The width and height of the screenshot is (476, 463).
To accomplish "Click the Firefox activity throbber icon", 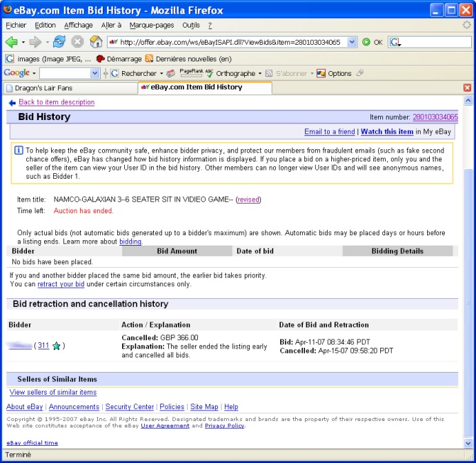I will tap(466, 25).
